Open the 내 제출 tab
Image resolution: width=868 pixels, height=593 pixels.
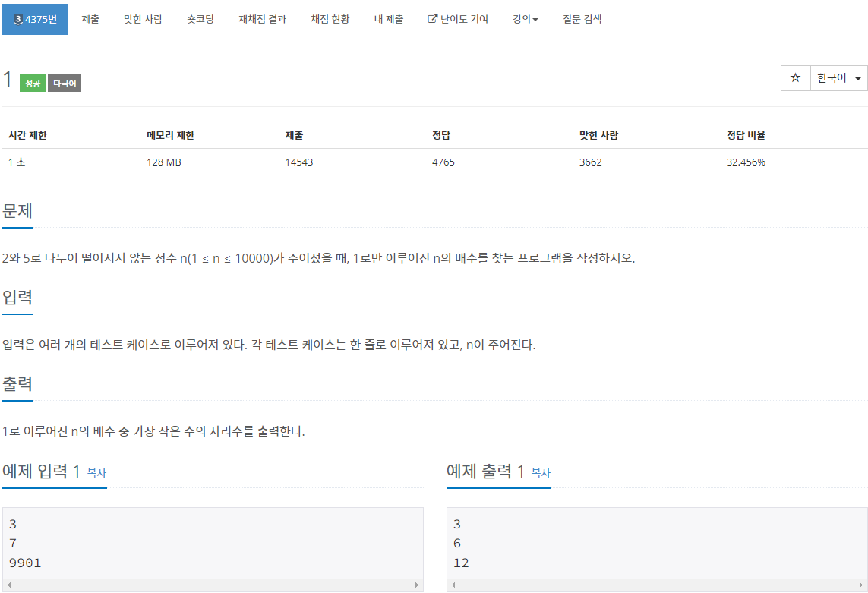point(389,20)
